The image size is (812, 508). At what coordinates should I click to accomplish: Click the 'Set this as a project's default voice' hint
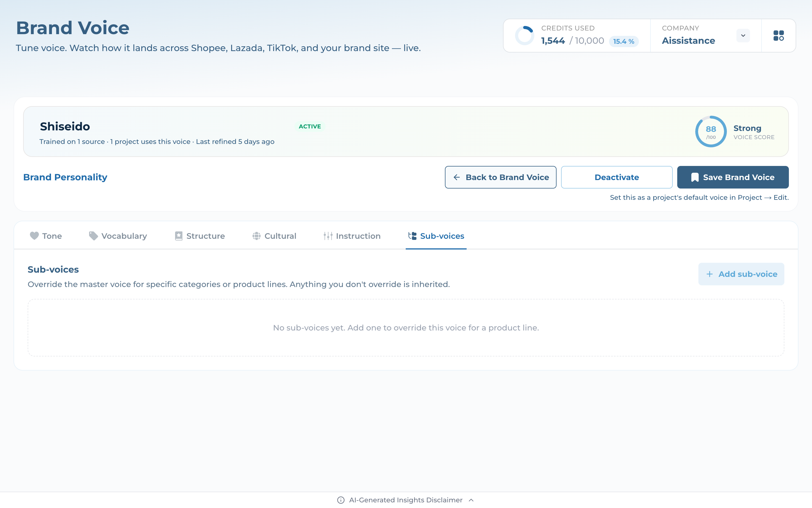pos(699,198)
